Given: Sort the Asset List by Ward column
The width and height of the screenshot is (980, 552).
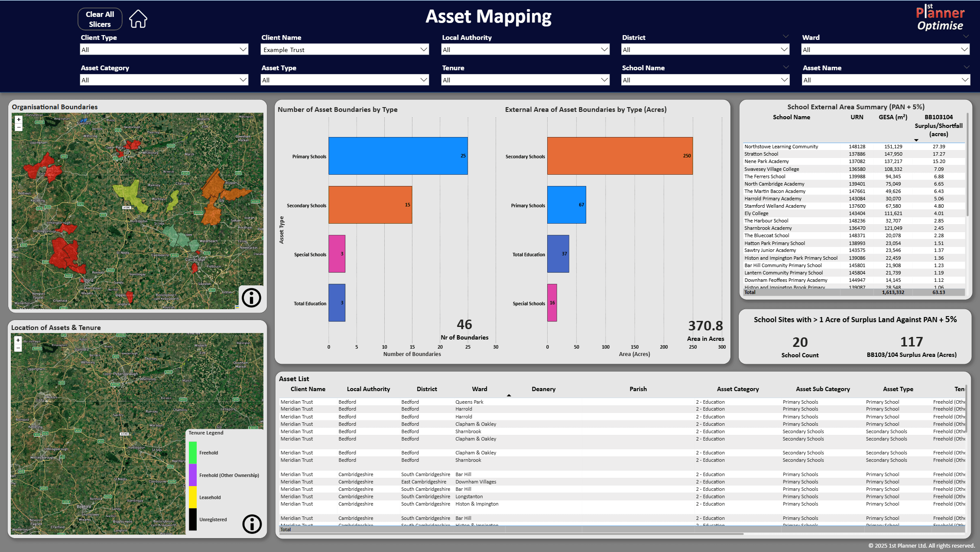Looking at the screenshot, I should click(x=479, y=389).
